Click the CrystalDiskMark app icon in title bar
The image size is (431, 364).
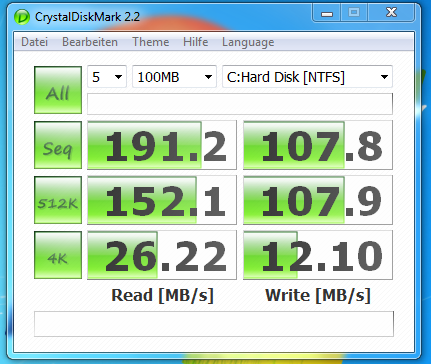click(x=22, y=17)
